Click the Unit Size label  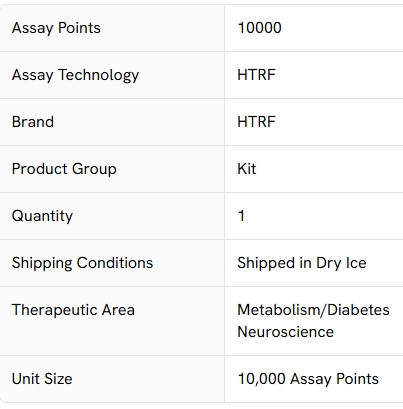(42, 379)
